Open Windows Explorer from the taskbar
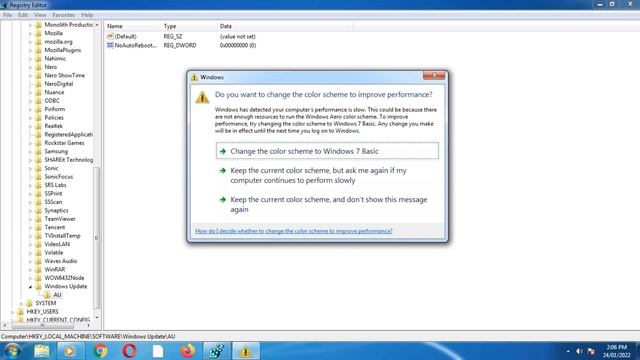640x360 pixels. click(42, 351)
